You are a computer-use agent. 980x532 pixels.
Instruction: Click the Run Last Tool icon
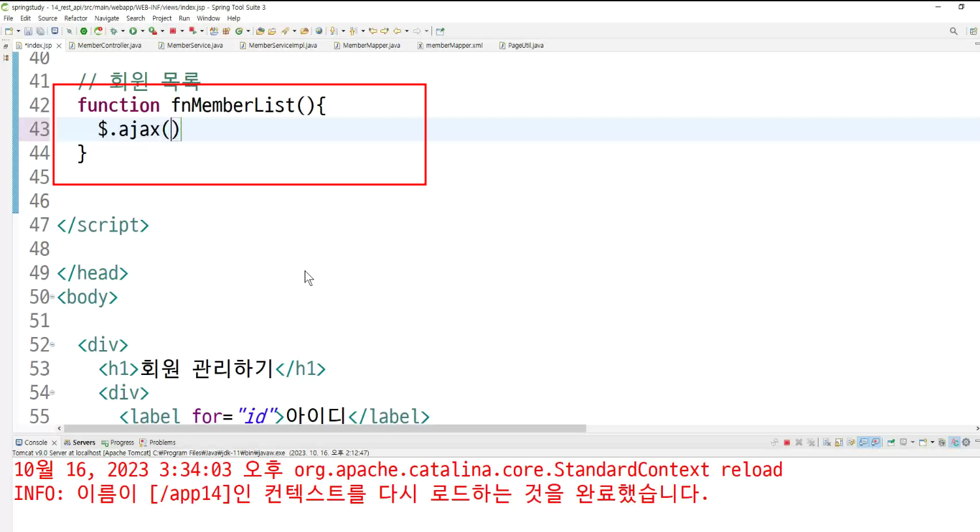[152, 31]
